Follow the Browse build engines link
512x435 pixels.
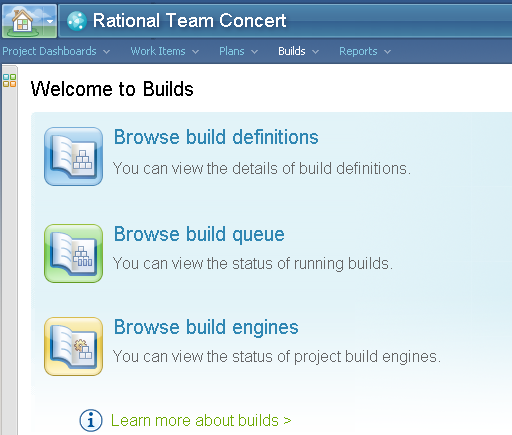point(206,328)
